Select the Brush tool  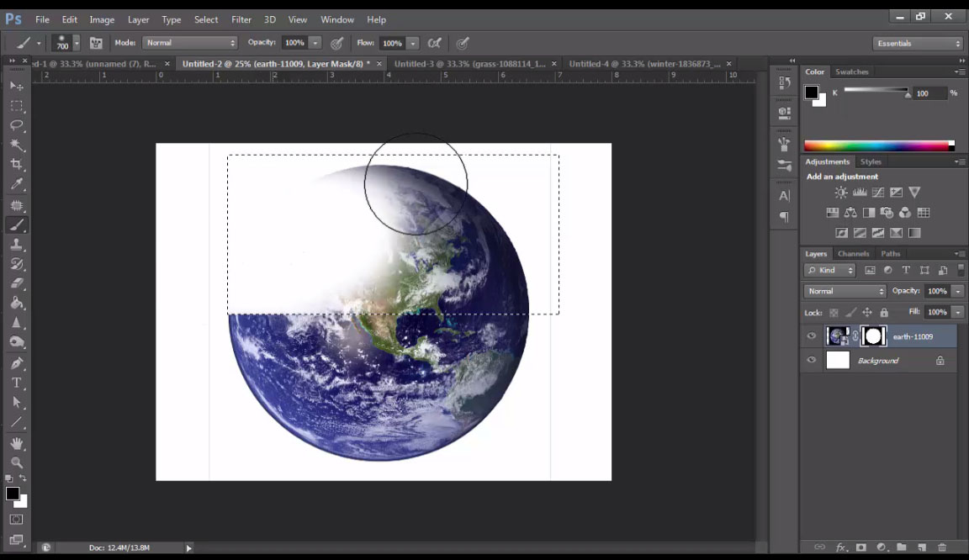pyautogui.click(x=17, y=225)
